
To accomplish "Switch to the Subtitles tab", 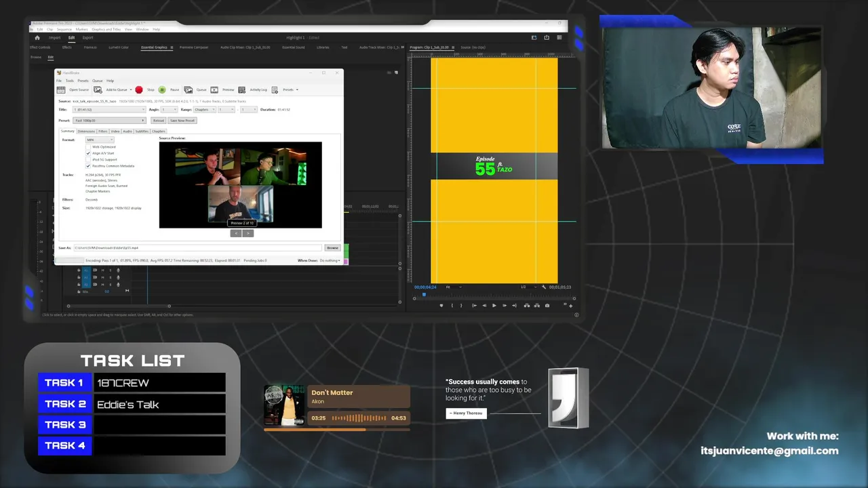I will 142,131.
